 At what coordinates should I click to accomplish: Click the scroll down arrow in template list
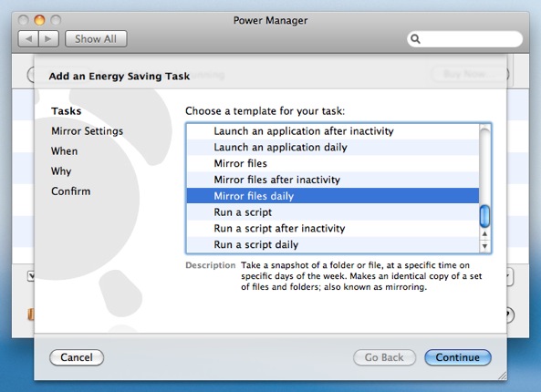point(484,246)
